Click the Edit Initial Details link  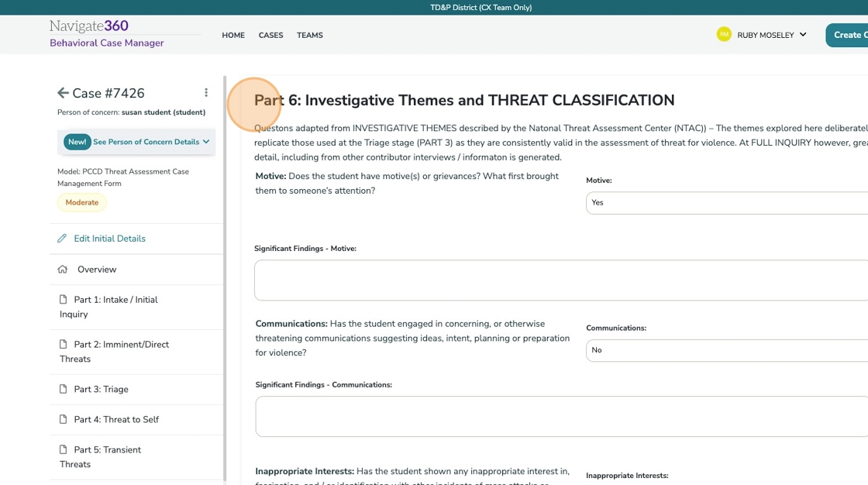point(109,239)
